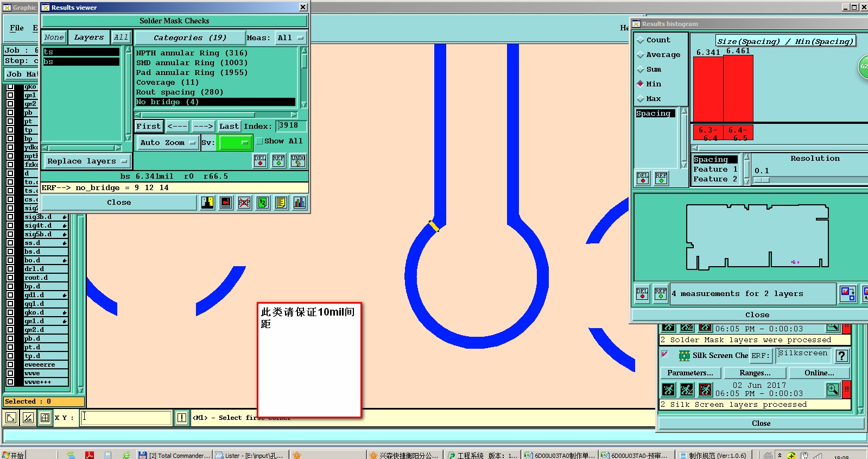The height and width of the screenshot is (459, 868).
Task: Click the crossed-out REF icon
Action: coord(244,203)
